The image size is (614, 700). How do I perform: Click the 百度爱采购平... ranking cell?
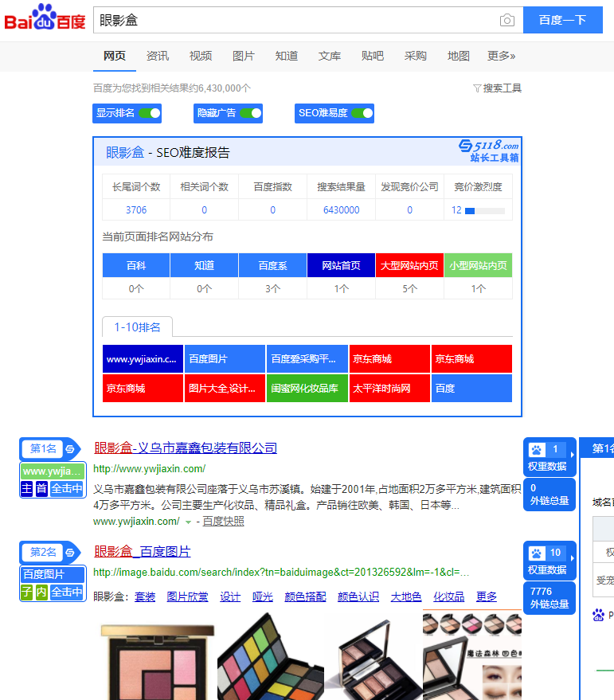pos(307,359)
